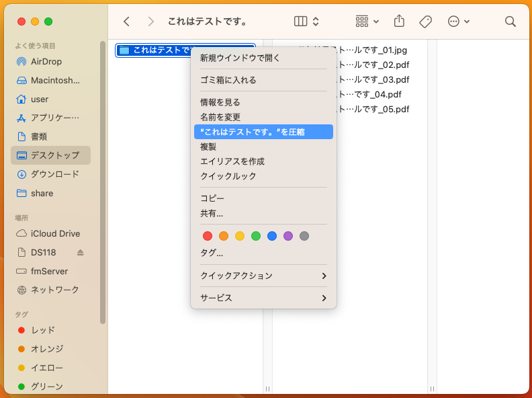Choose 共有... from context menu

pos(263,213)
